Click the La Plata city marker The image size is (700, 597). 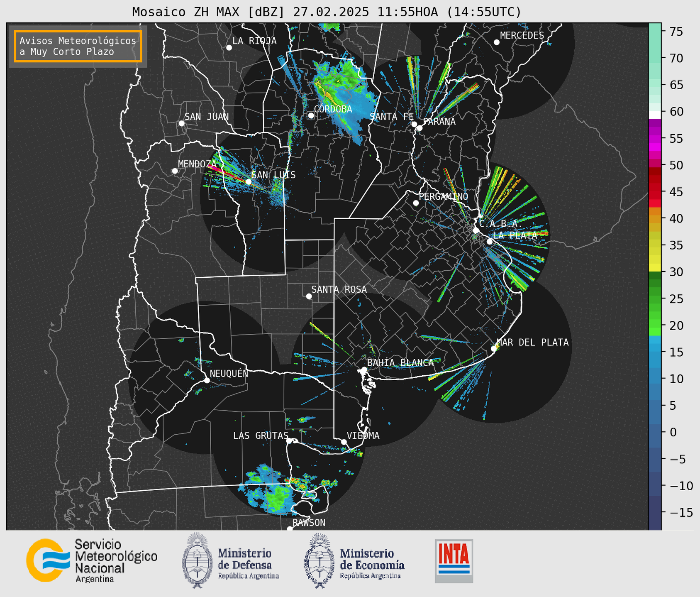tap(490, 242)
